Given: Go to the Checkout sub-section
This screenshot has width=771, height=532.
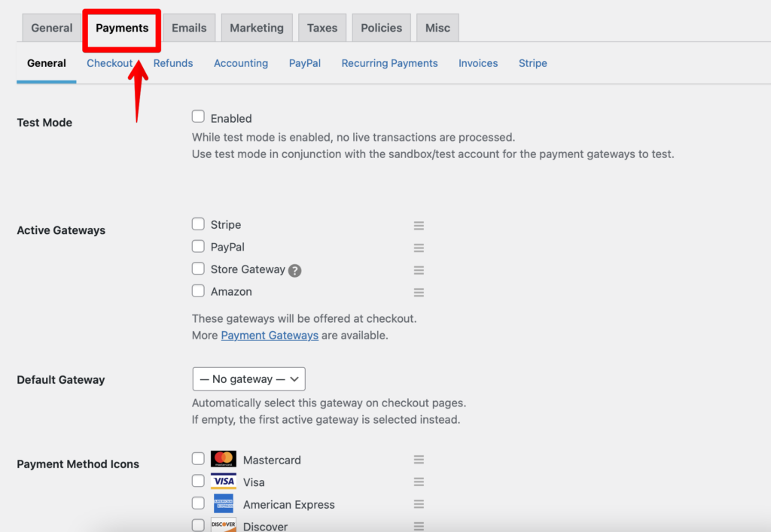Looking at the screenshot, I should point(109,63).
